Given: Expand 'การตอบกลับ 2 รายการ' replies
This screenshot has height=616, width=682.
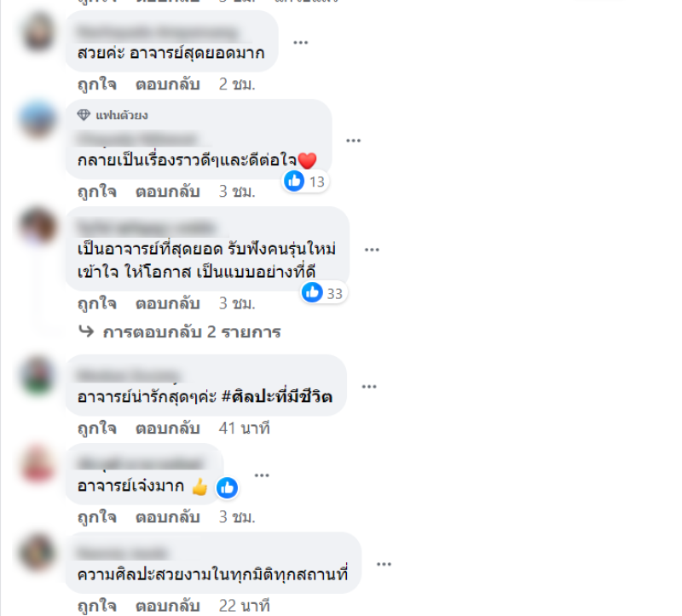Looking at the screenshot, I should tap(180, 332).
